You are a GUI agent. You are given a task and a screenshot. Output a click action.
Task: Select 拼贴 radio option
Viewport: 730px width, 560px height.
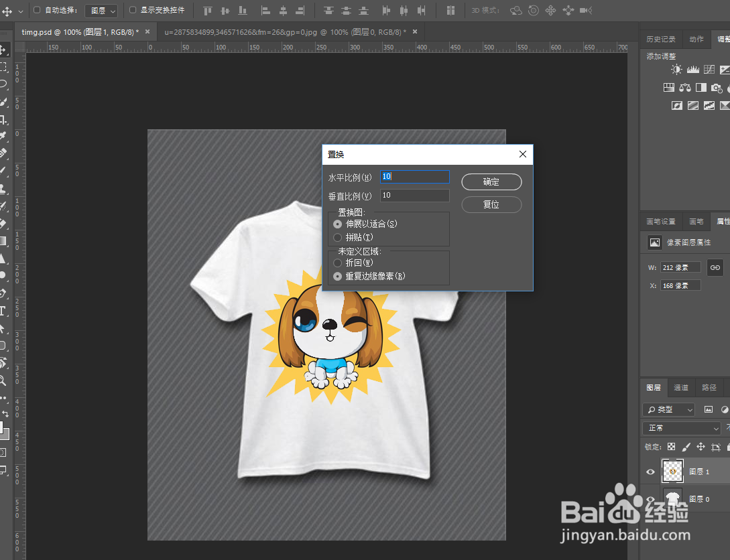coord(338,238)
